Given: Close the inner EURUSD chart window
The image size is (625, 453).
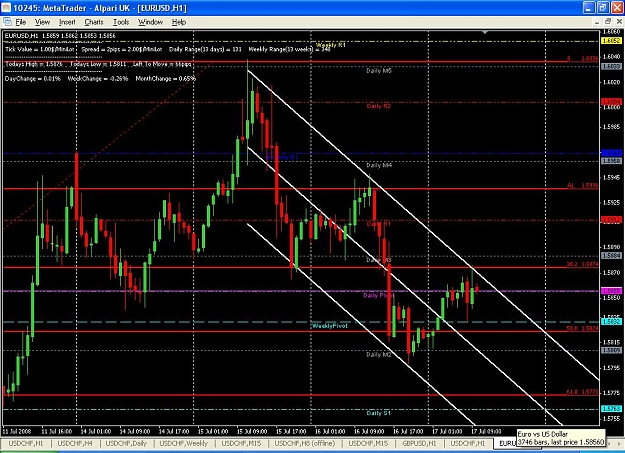Looking at the screenshot, I should pos(619,22).
